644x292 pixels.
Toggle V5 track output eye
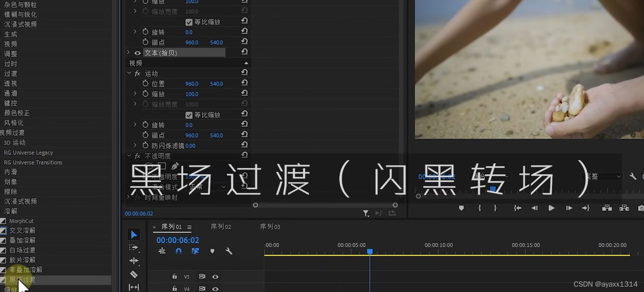215,277
